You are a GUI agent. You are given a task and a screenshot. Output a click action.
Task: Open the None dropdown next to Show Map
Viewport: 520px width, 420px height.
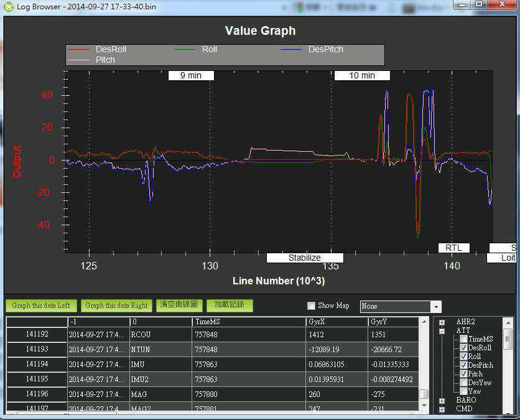coord(435,307)
